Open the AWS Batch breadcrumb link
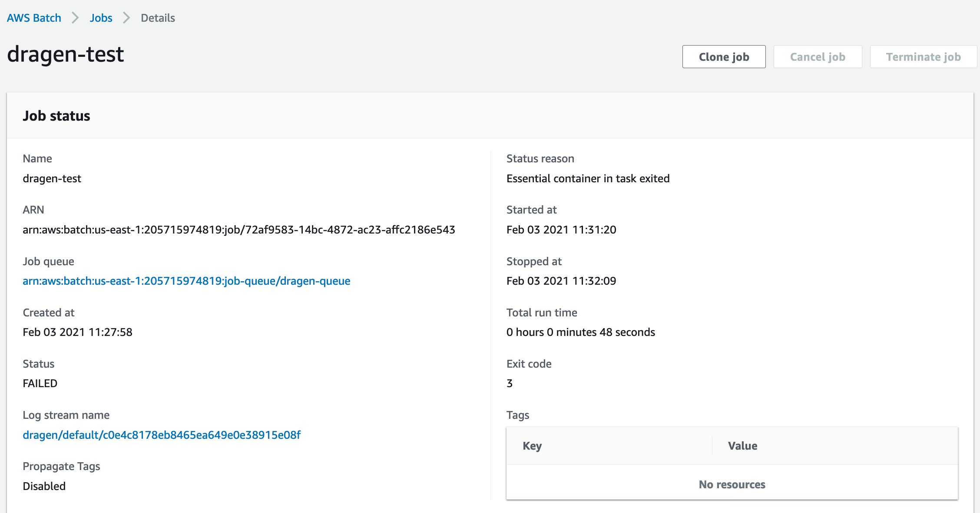This screenshot has height=513, width=980. tap(34, 18)
